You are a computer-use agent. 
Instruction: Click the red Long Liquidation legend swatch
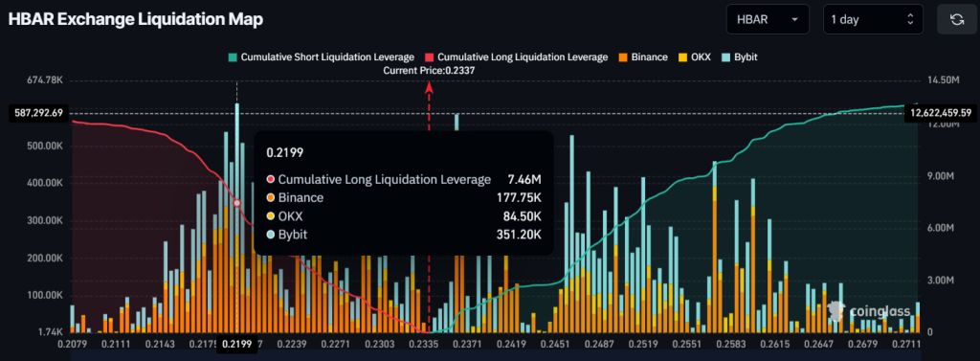click(x=430, y=56)
